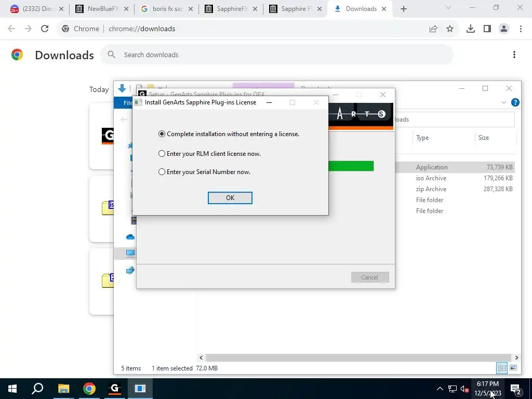Image resolution: width=532 pixels, height=399 pixels.
Task: Close the Downloads tab
Action: 384,9
